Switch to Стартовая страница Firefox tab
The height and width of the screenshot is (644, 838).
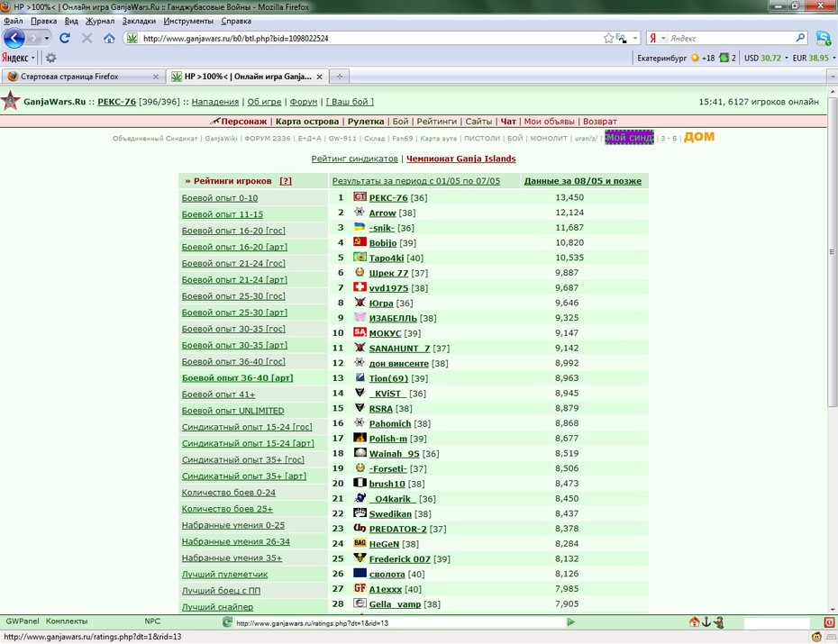click(x=69, y=77)
